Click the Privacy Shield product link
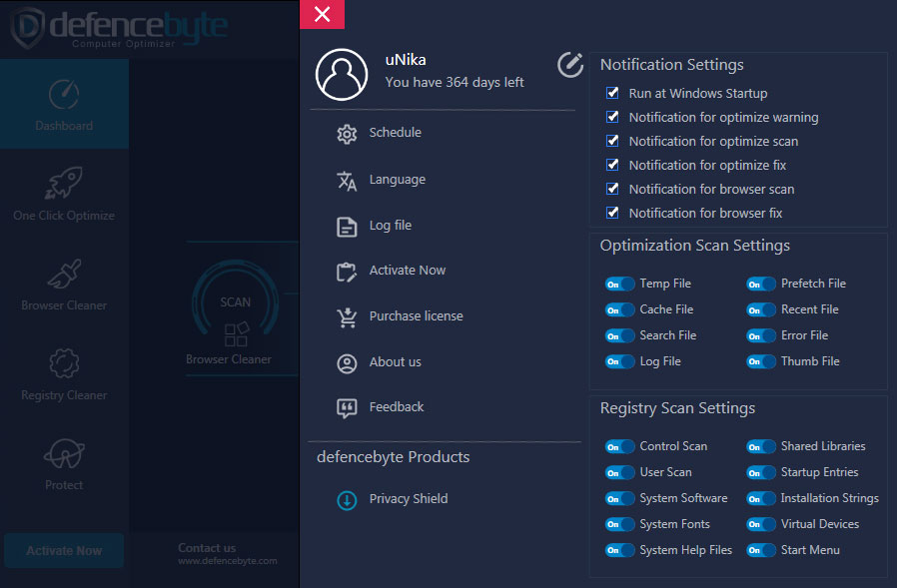 coord(409,499)
